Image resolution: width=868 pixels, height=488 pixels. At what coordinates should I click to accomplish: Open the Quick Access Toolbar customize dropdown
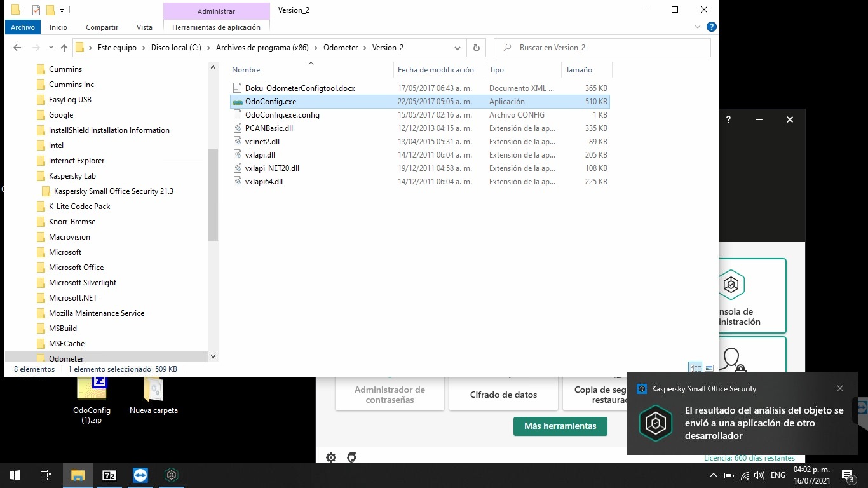[x=62, y=10]
